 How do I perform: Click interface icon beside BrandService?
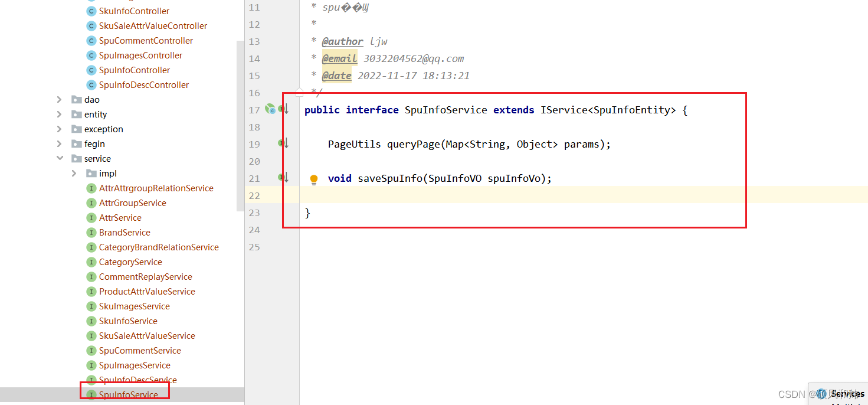[x=91, y=233]
